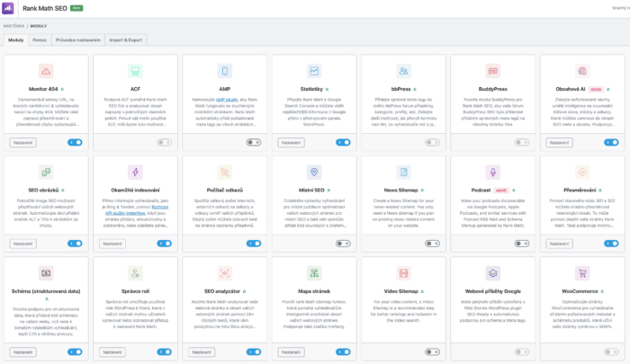Click the bbPress users icon
Screen dimensions: 630x364
404,71
